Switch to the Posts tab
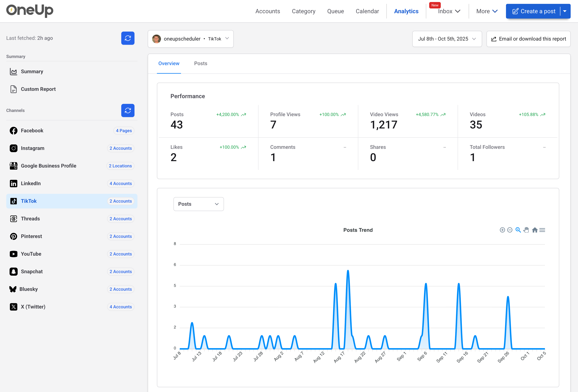Screen dimensions: 578x392 click(200, 63)
